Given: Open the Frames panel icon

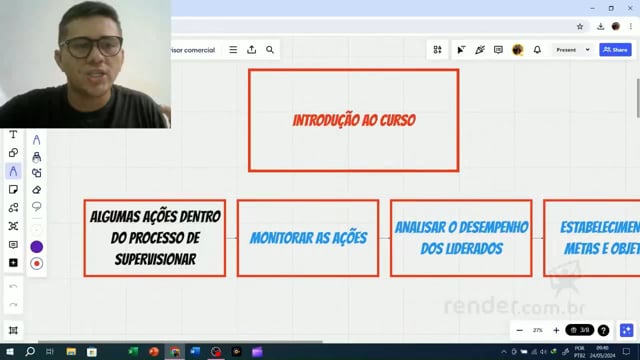Looking at the screenshot, I should [x=13, y=330].
